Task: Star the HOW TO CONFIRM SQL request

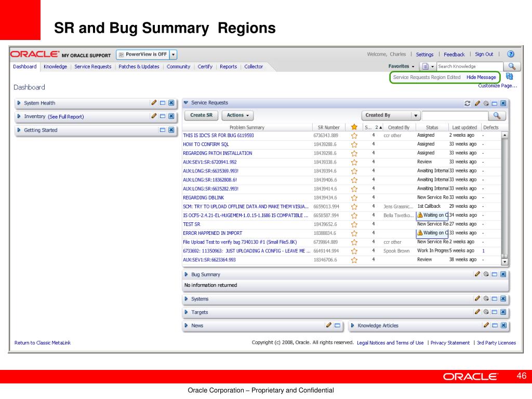Action: pos(354,144)
